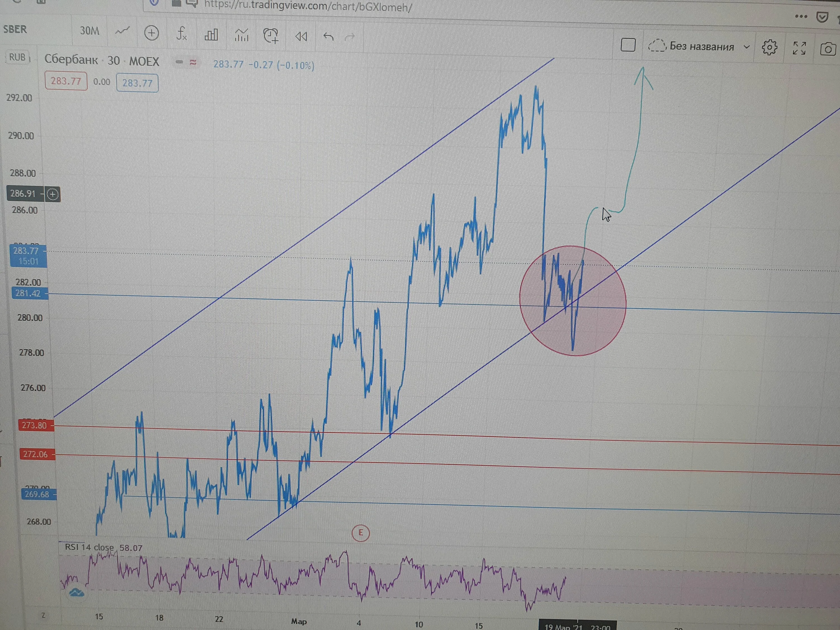The width and height of the screenshot is (840, 630).
Task: Click the current price 283.77 axis label
Action: click(28, 256)
